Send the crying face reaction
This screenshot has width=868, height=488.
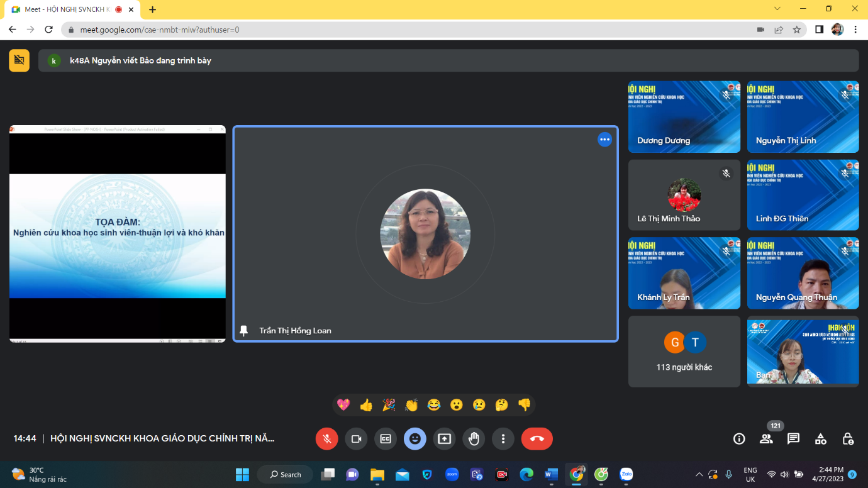pos(479,405)
